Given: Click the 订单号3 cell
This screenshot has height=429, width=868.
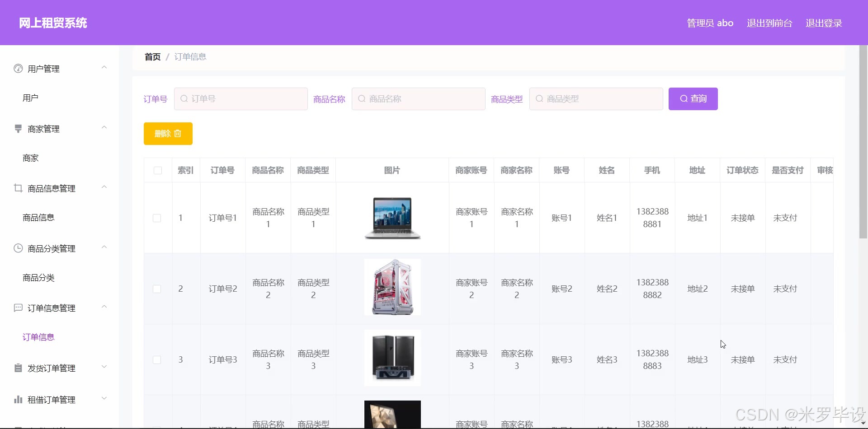Looking at the screenshot, I should coord(222,360).
